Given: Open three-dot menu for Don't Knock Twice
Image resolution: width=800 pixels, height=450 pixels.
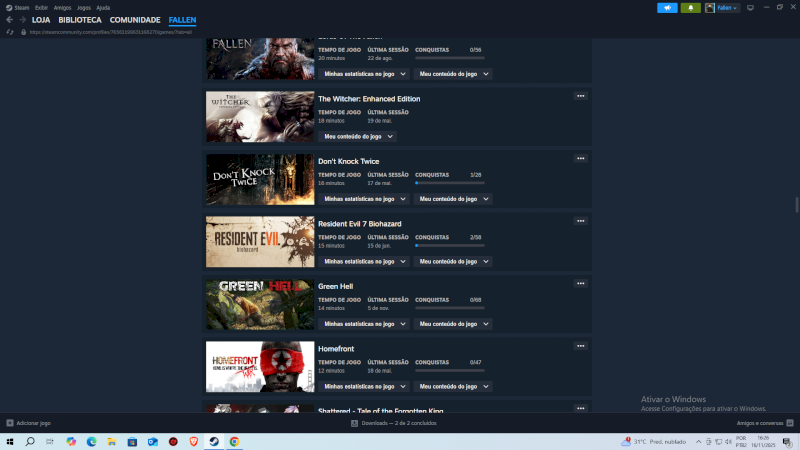Looking at the screenshot, I should click(x=580, y=158).
